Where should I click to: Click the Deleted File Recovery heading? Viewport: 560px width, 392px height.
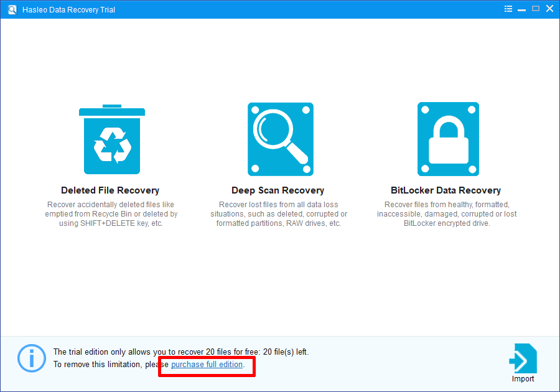(x=110, y=190)
